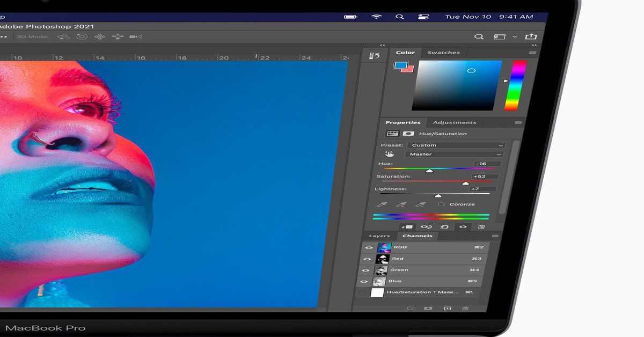Switch to the Swatches tab
The height and width of the screenshot is (337, 644).
pos(443,53)
